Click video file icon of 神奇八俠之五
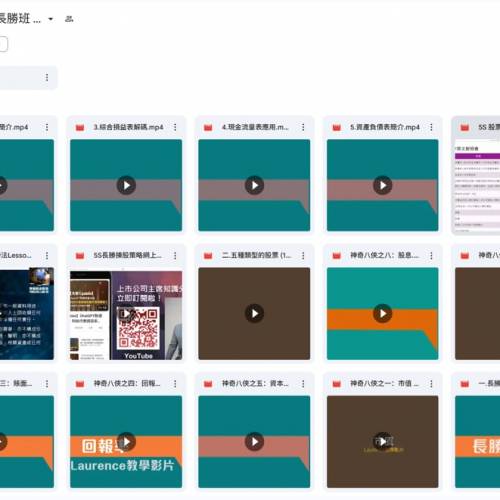The height and width of the screenshot is (500, 500). (x=208, y=384)
